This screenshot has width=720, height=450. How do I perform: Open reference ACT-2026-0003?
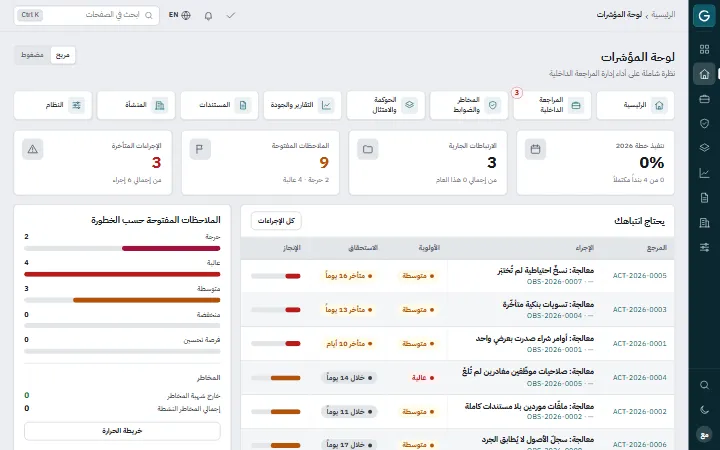[639, 309]
